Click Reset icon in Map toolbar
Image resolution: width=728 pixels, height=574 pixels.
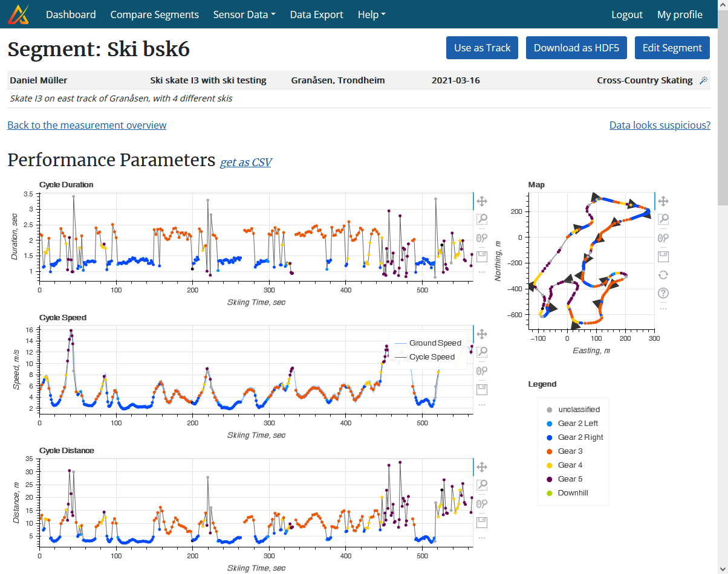point(663,274)
